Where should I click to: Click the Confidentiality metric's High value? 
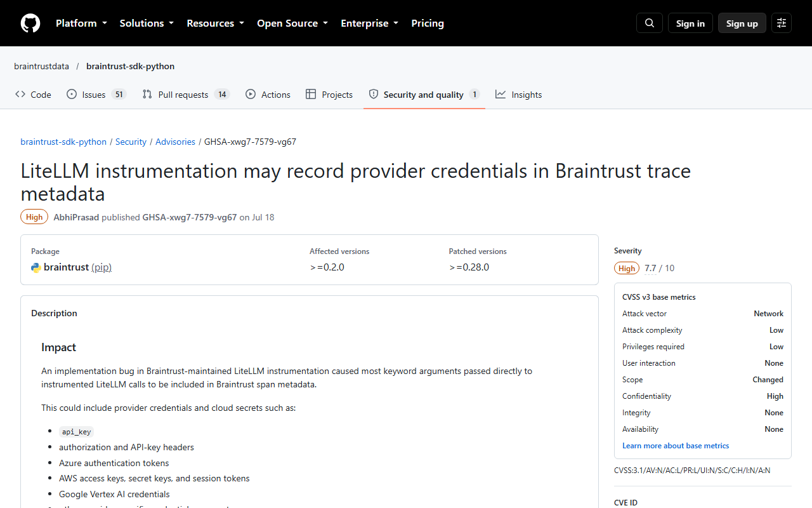click(775, 396)
